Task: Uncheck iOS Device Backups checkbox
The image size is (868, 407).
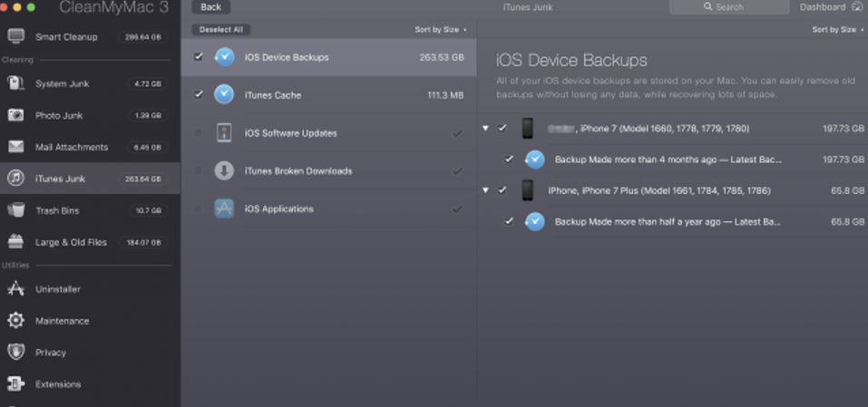Action: [x=198, y=56]
